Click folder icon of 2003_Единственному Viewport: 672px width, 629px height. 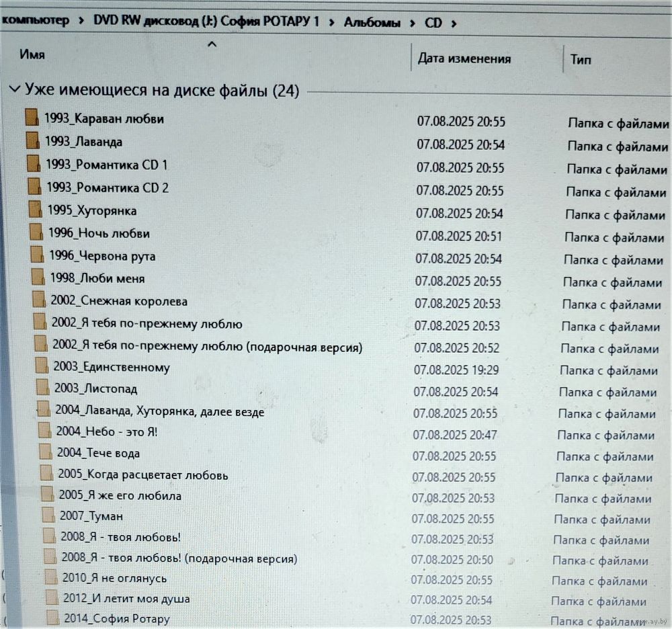(42, 366)
